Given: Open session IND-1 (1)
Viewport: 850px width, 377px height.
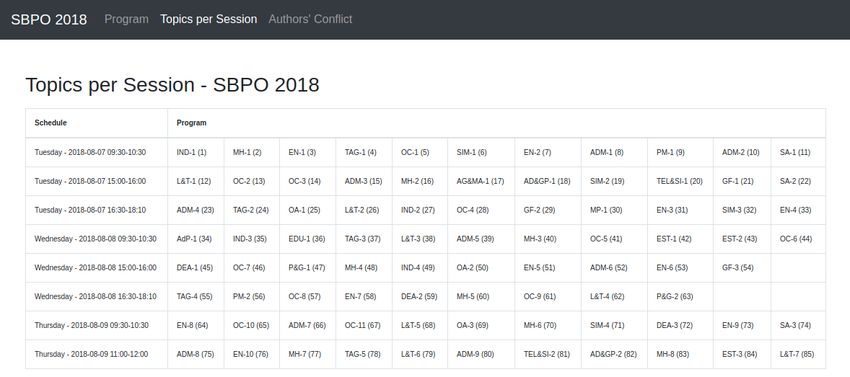Looking at the screenshot, I should pos(191,152).
